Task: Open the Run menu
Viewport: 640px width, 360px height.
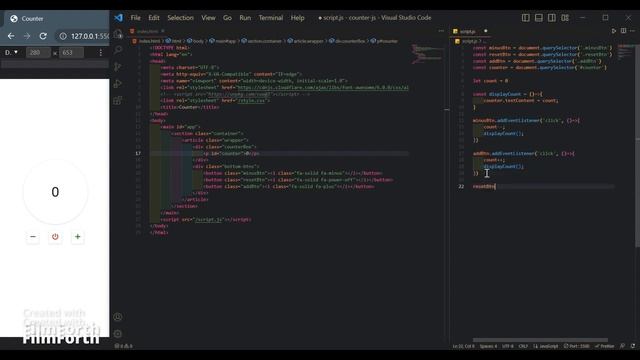Action: pyautogui.click(x=245, y=18)
